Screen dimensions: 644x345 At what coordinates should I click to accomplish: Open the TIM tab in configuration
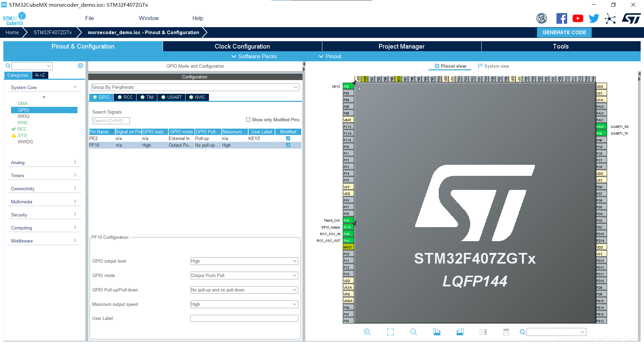click(147, 97)
